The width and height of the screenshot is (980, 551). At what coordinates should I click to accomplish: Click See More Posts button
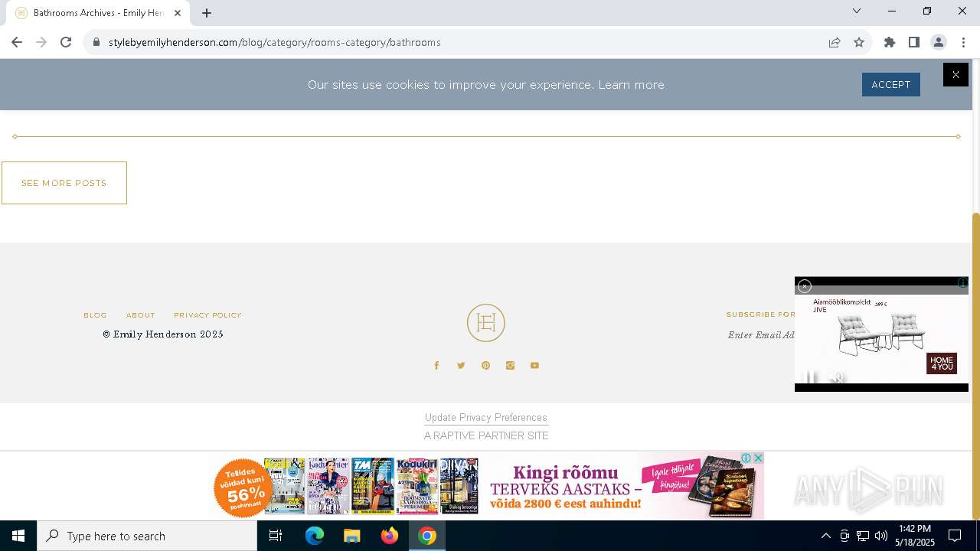coord(64,183)
